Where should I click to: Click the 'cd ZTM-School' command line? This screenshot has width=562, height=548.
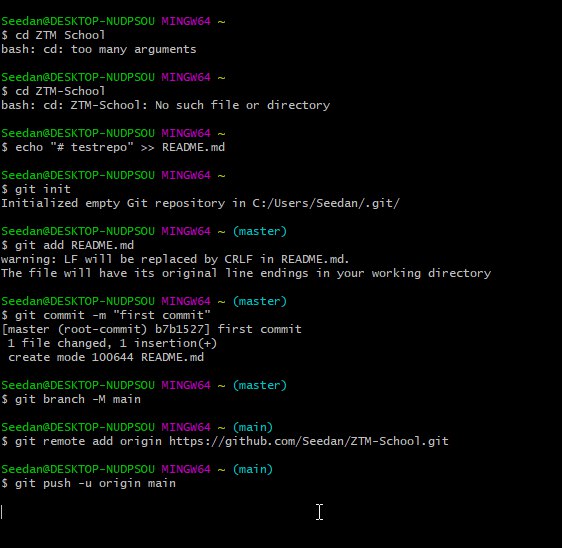[53, 91]
